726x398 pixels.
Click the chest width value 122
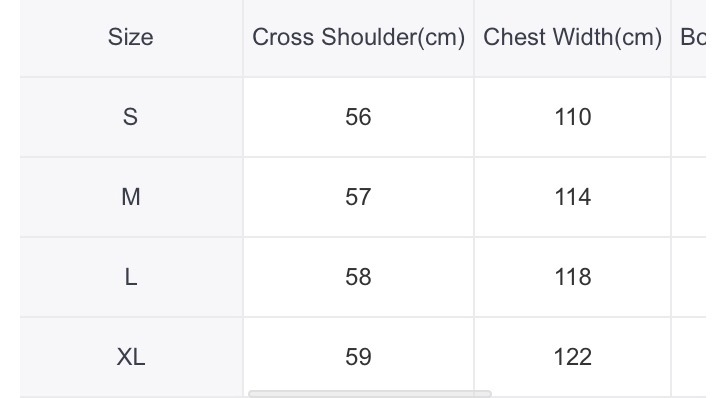(573, 357)
